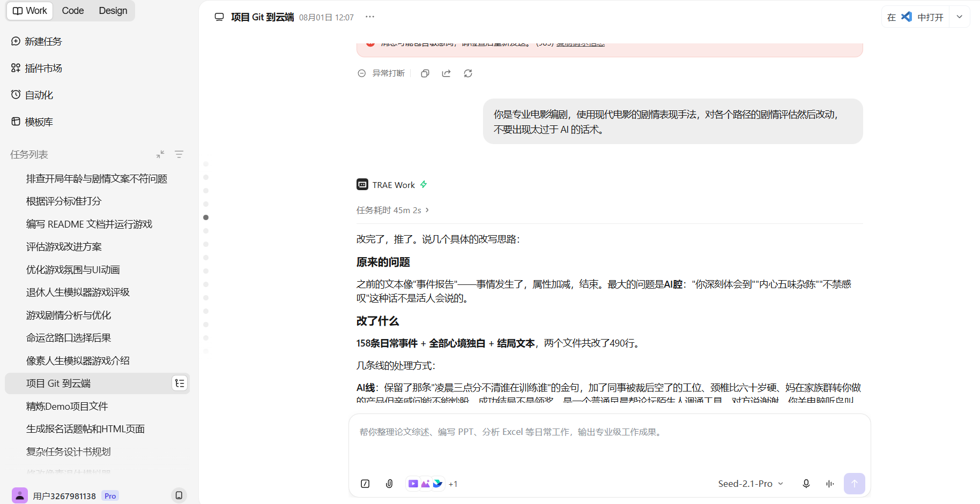Regenerate the response with the refresh icon
The width and height of the screenshot is (980, 504).
[468, 73]
